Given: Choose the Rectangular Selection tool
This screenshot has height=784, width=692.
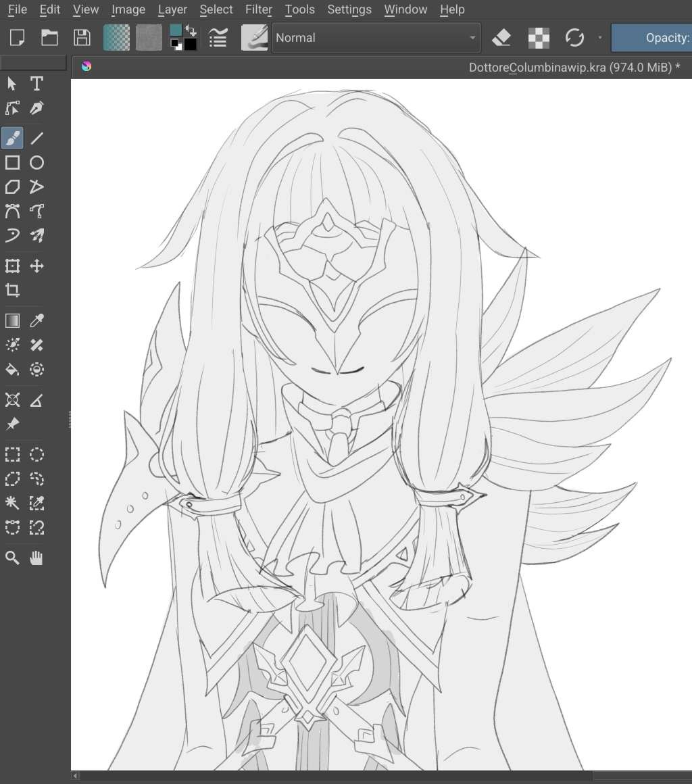Looking at the screenshot, I should 11,454.
